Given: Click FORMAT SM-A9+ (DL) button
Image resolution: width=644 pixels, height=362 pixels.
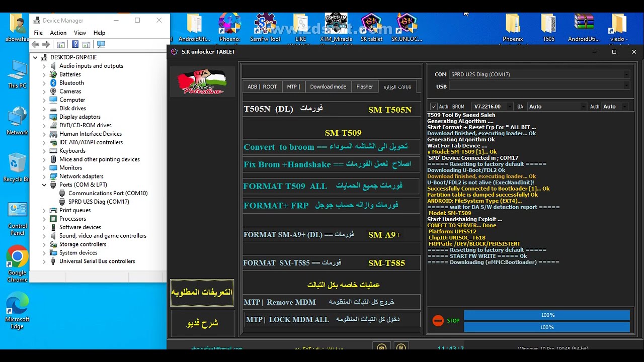Looking at the screenshot, I should click(331, 235).
